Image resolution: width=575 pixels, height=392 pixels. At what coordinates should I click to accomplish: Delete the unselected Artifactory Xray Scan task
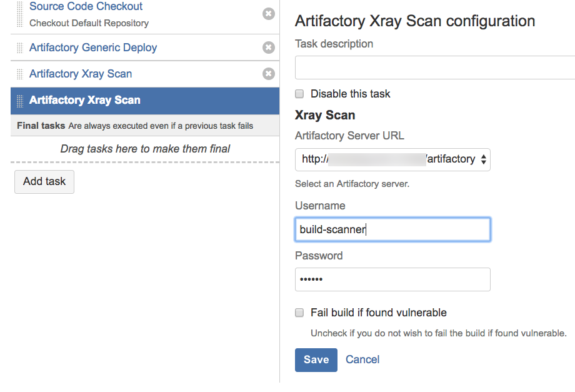269,74
